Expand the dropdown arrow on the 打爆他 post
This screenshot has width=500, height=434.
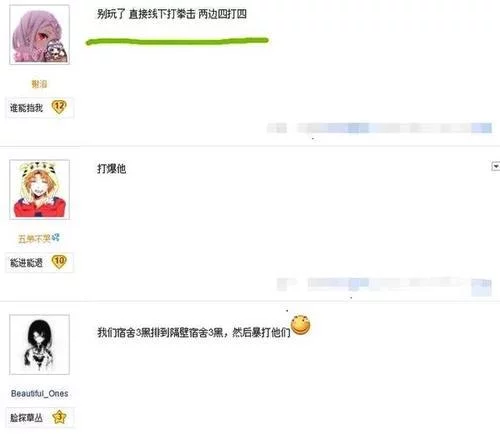click(x=496, y=166)
